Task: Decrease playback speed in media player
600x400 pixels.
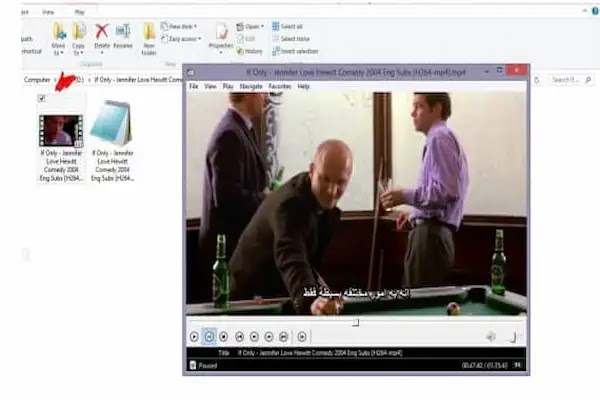Action: click(254, 336)
